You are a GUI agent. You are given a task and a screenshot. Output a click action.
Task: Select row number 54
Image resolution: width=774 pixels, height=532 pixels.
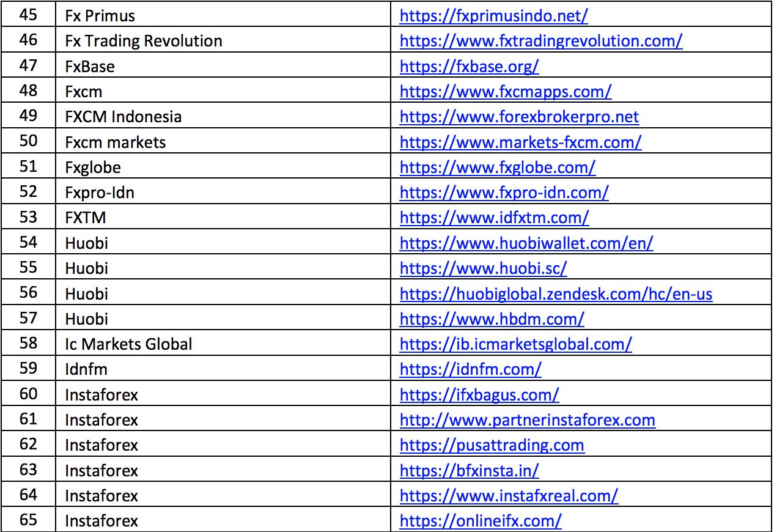click(x=29, y=242)
